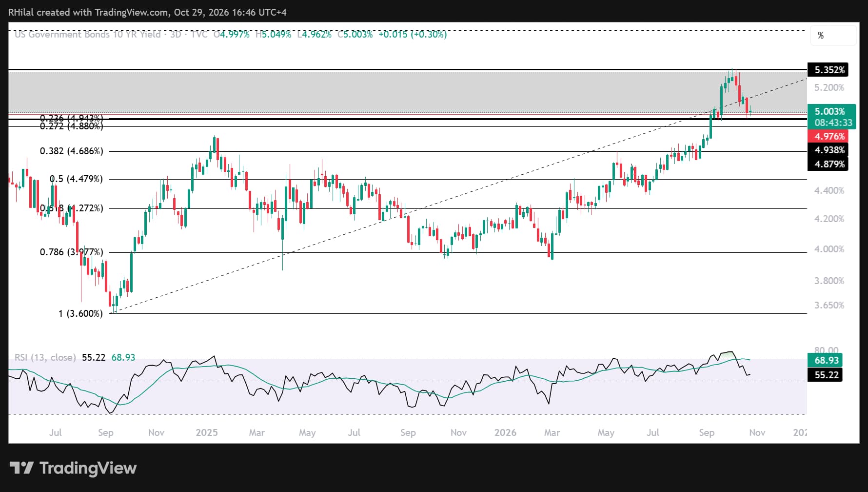Viewport: 868px width, 492px height.
Task: Click the 4.400% price axis tick
Action: tap(829, 190)
